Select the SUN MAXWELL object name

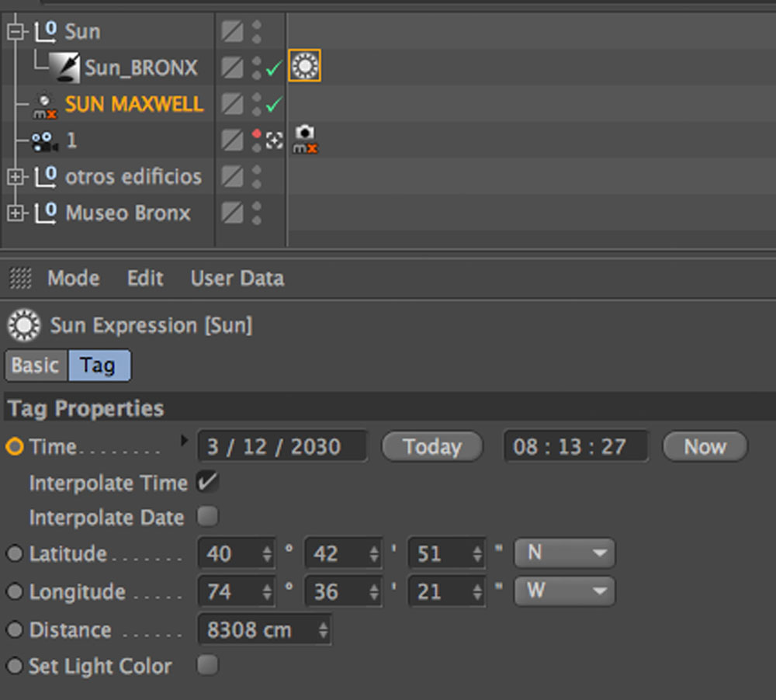pos(134,104)
